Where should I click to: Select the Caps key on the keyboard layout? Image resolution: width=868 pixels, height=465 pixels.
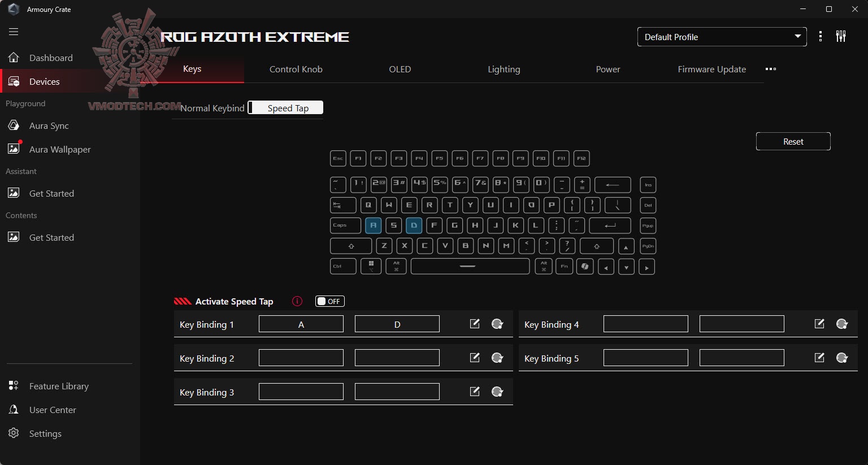[345, 225]
